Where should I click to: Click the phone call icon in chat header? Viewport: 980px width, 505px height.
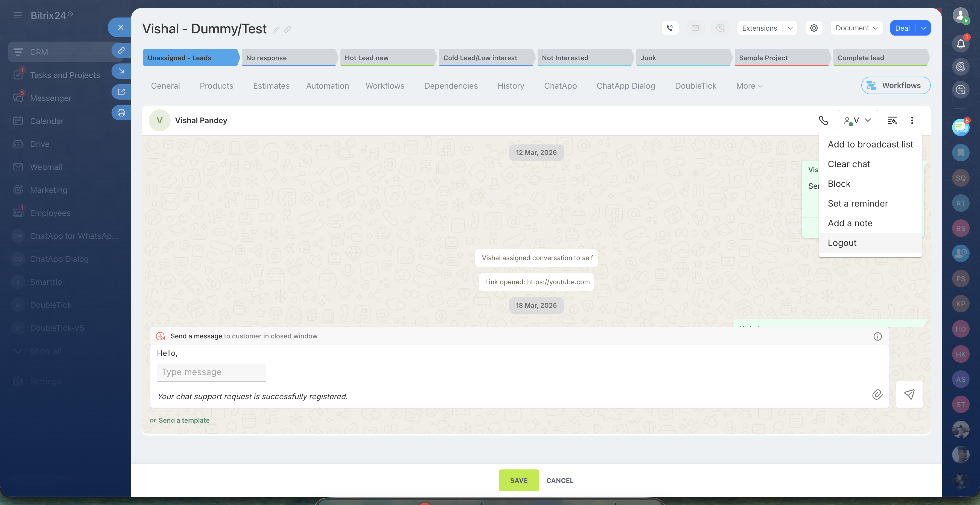point(823,120)
